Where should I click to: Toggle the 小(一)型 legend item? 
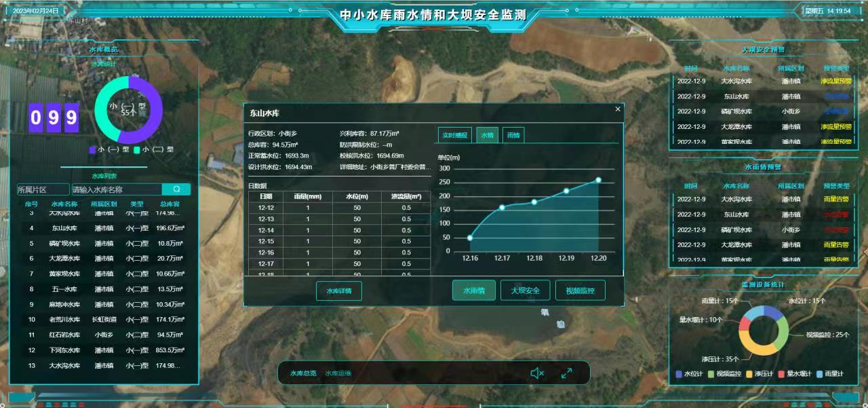(x=108, y=149)
